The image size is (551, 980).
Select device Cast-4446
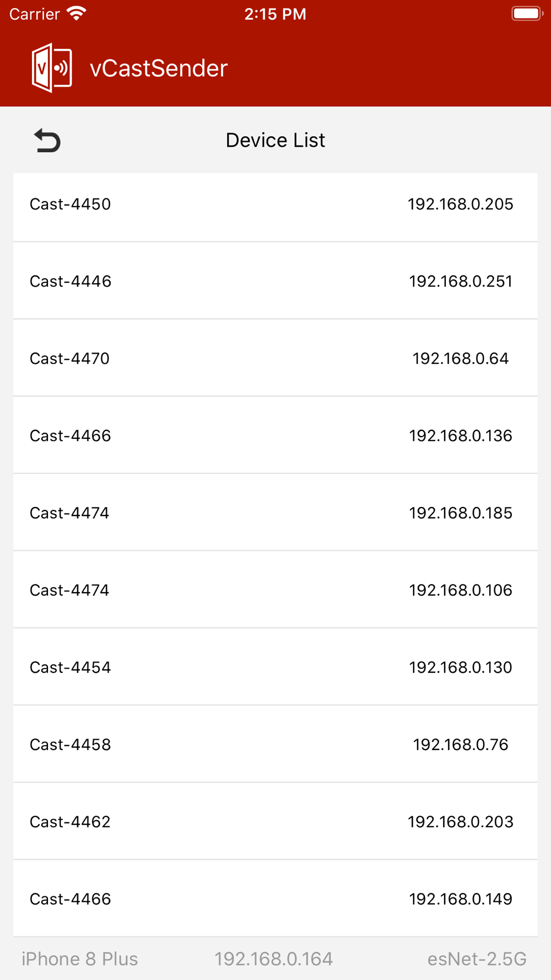coord(275,281)
